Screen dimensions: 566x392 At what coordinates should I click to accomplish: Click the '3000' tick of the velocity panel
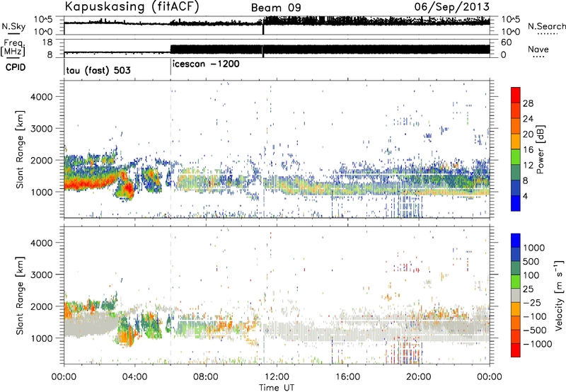(42, 275)
